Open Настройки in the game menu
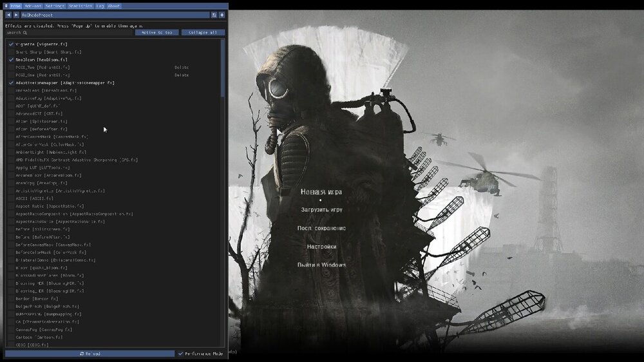This screenshot has width=644, height=362. click(321, 247)
